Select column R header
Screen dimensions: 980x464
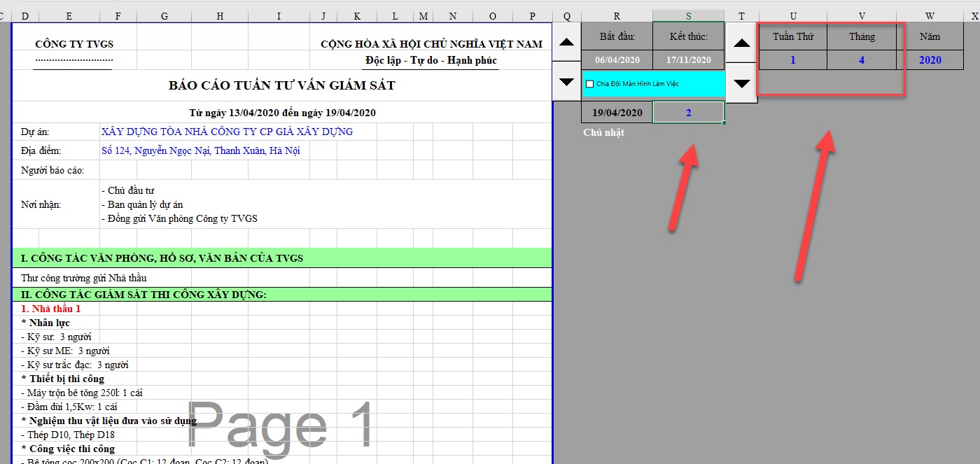tap(617, 15)
